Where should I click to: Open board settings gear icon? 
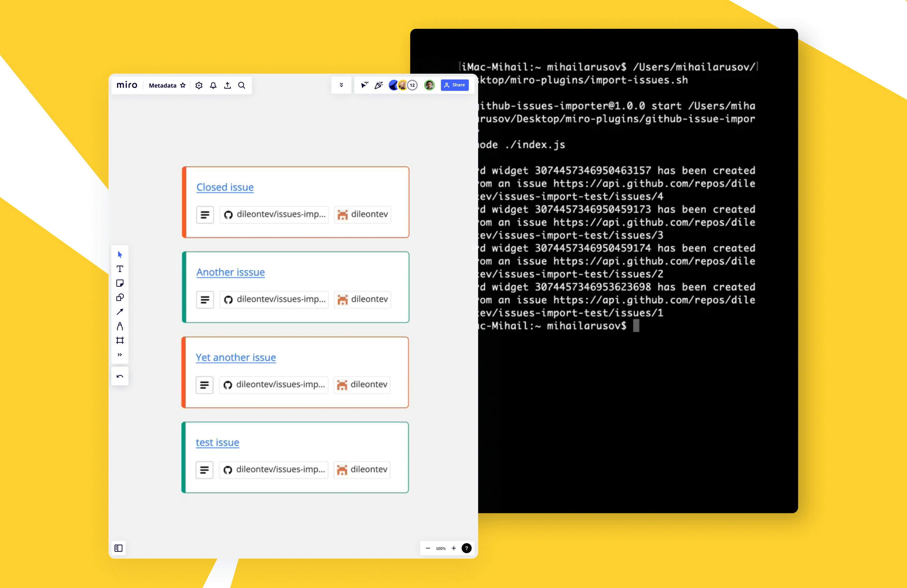click(x=199, y=85)
